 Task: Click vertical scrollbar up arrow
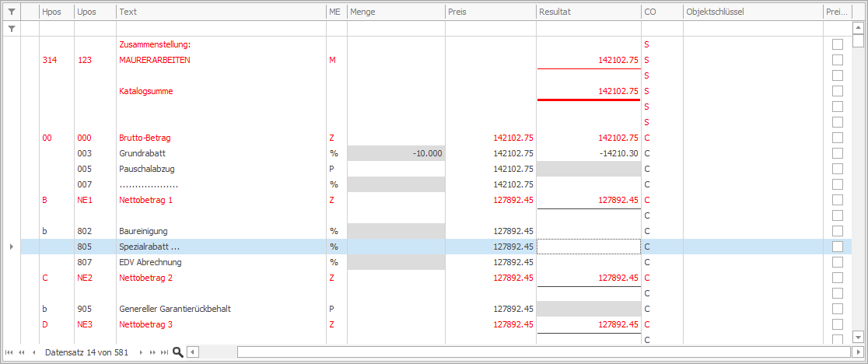point(857,28)
